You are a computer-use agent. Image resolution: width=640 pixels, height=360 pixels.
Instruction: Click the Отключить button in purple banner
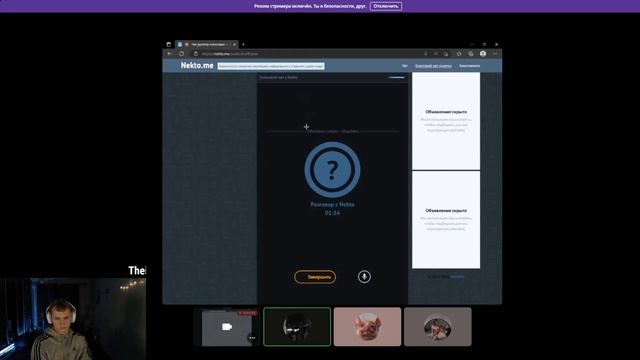point(386,6)
